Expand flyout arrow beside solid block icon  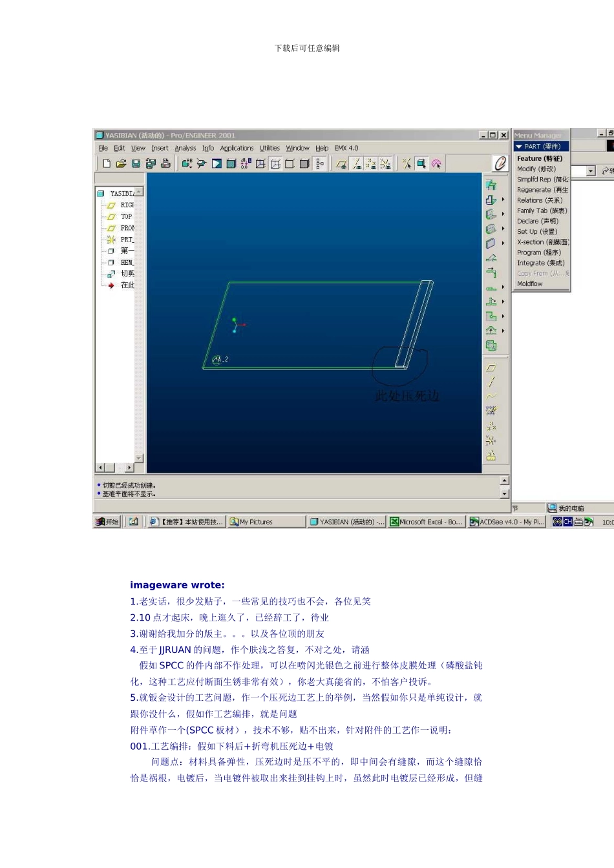[x=503, y=243]
